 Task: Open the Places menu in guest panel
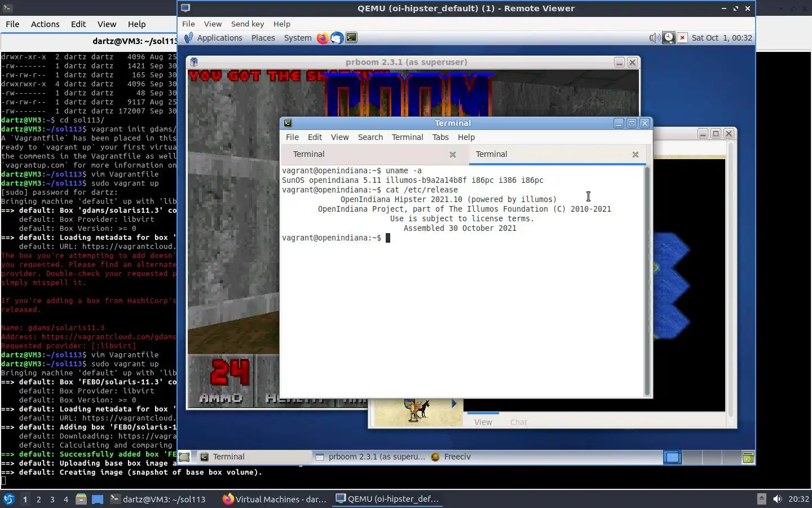coord(263,38)
